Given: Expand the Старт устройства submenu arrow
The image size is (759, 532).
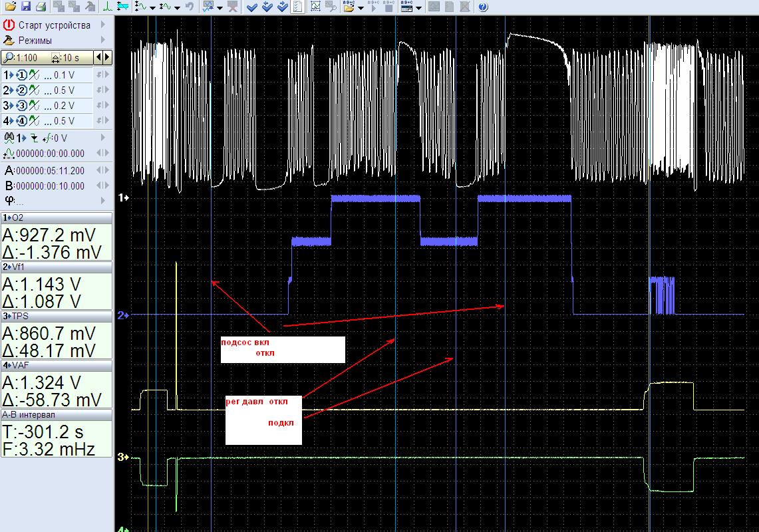Looking at the screenshot, I should [103, 25].
